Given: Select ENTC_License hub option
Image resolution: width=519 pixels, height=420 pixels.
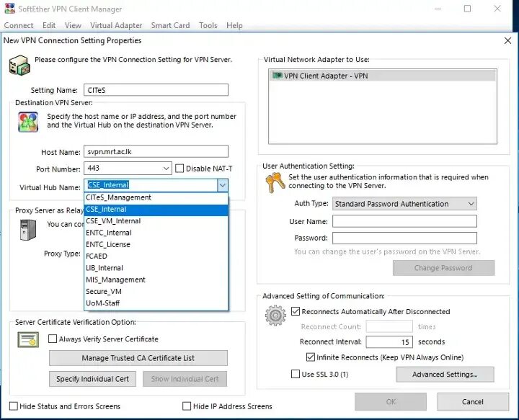Looking at the screenshot, I should 156,244.
